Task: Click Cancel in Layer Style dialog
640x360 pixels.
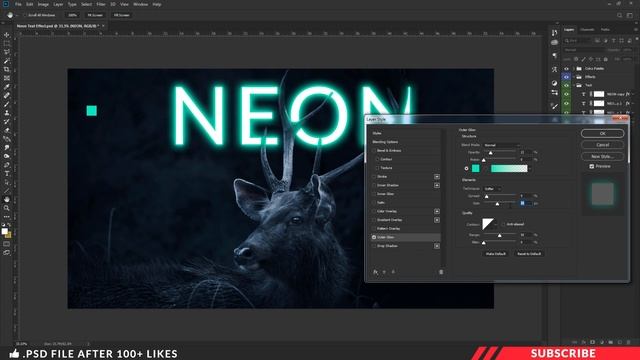Action: coord(602,145)
